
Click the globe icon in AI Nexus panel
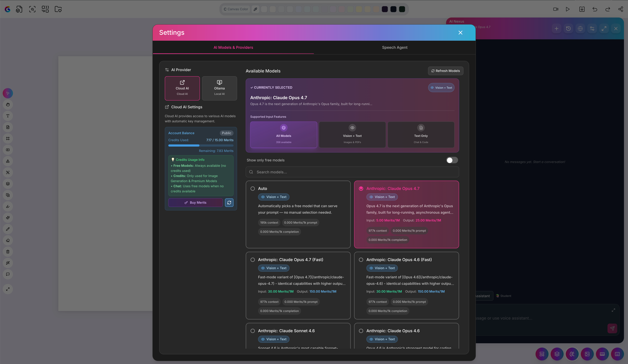pos(580,29)
